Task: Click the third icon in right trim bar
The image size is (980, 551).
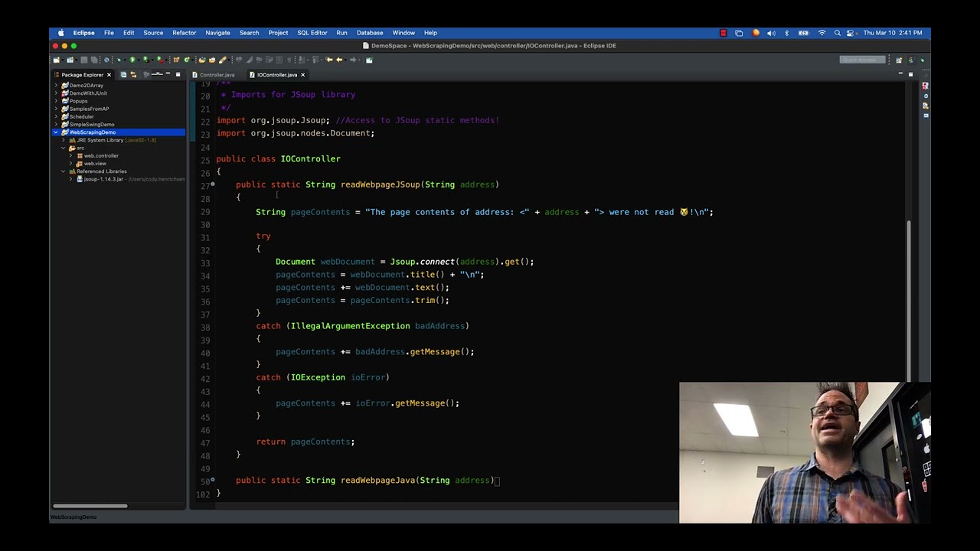Action: (x=926, y=106)
